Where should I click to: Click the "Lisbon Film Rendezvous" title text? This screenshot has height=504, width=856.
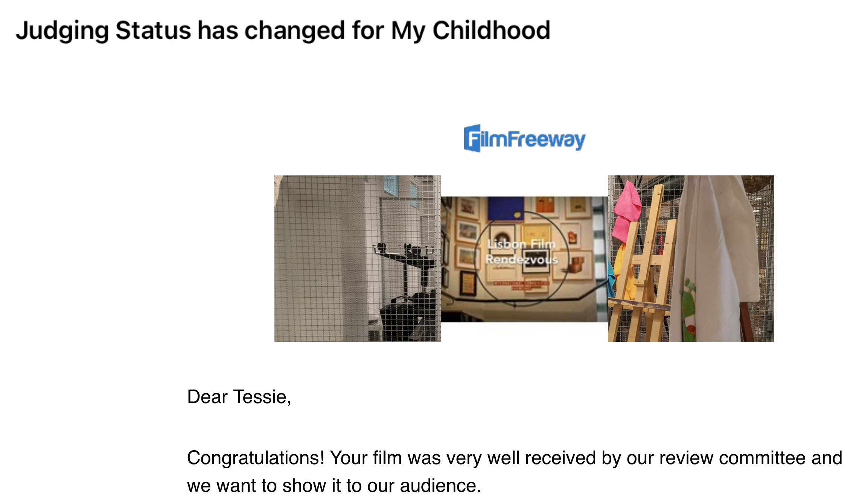pyautogui.click(x=522, y=252)
